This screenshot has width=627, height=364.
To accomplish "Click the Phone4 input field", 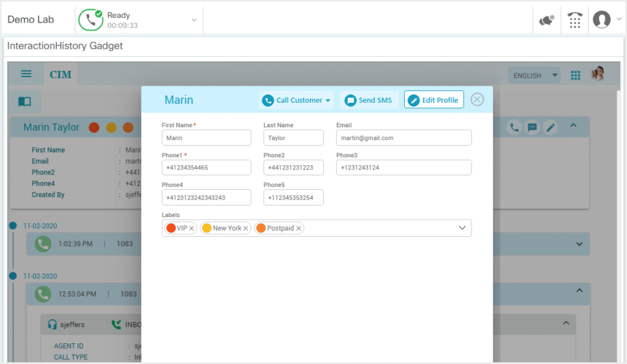I will point(206,198).
